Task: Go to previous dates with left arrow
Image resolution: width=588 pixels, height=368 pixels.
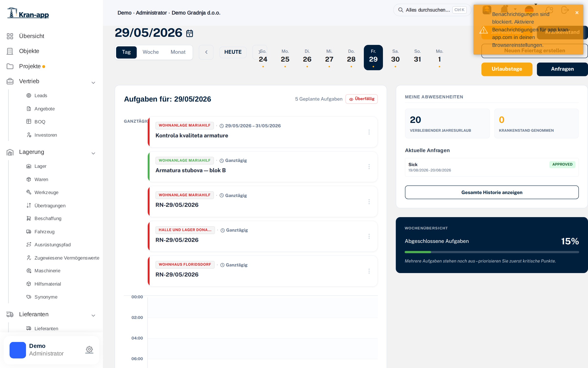Action: pyautogui.click(x=206, y=52)
